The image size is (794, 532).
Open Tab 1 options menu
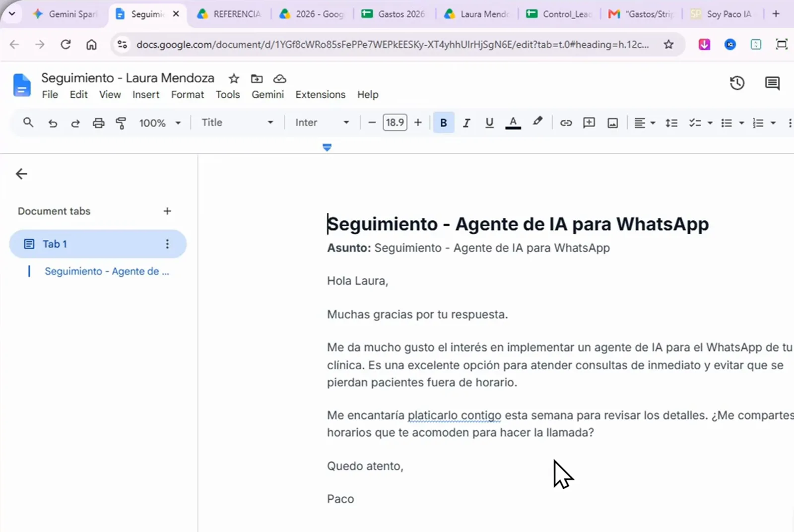[167, 244]
